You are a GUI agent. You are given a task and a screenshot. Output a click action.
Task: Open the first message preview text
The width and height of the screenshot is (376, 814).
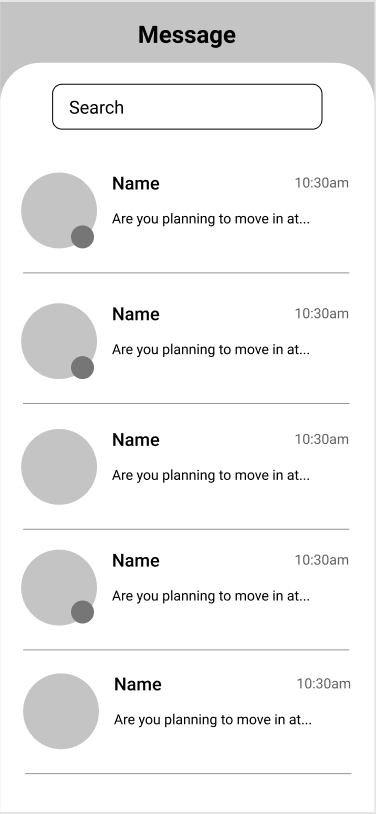[211, 219]
